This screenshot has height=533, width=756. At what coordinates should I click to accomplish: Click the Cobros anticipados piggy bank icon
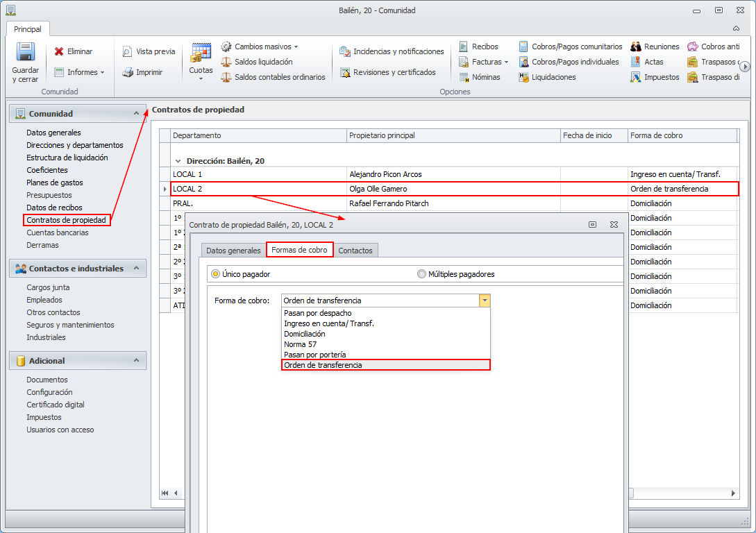click(x=692, y=46)
